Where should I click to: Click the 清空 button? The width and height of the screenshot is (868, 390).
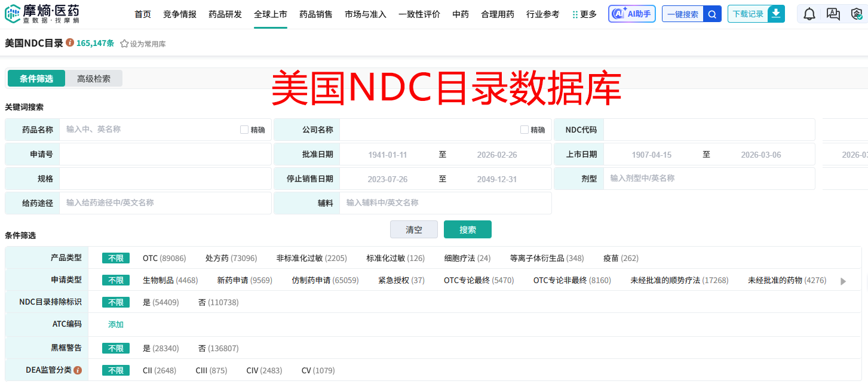click(414, 229)
